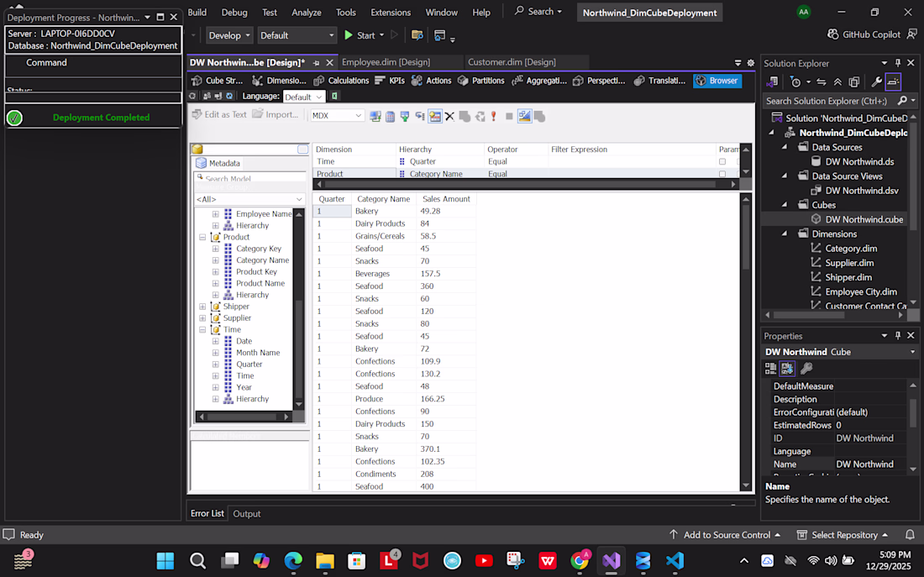Toggle the highlighted Design Mode icon in the query toolbar
This screenshot has height=577, width=924.
click(x=524, y=116)
